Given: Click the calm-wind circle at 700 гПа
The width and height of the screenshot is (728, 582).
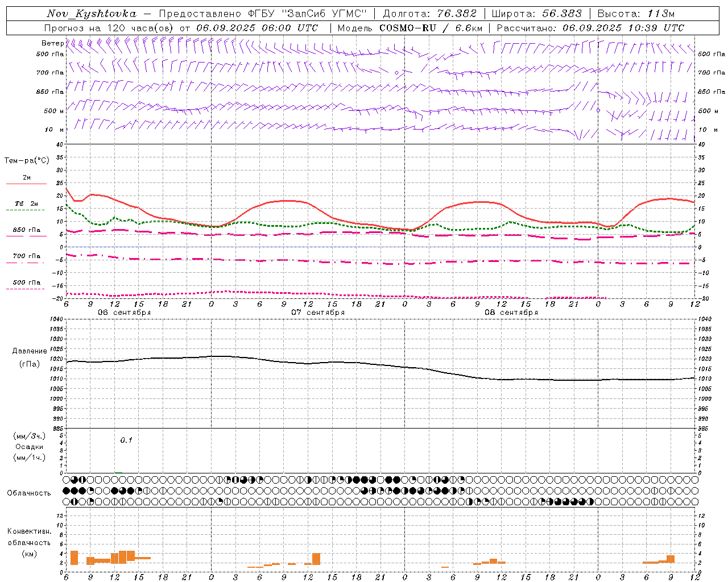Looking at the screenshot, I should coord(397,73).
